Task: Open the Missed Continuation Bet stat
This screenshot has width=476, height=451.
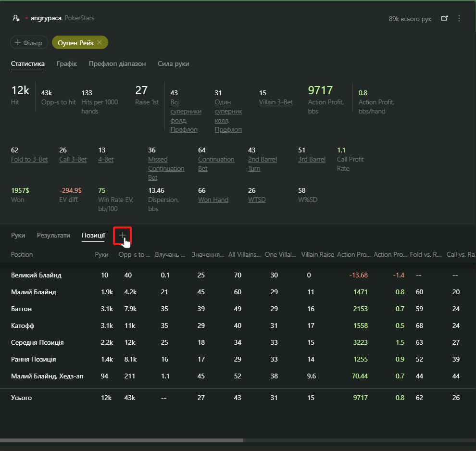Action: point(166,168)
